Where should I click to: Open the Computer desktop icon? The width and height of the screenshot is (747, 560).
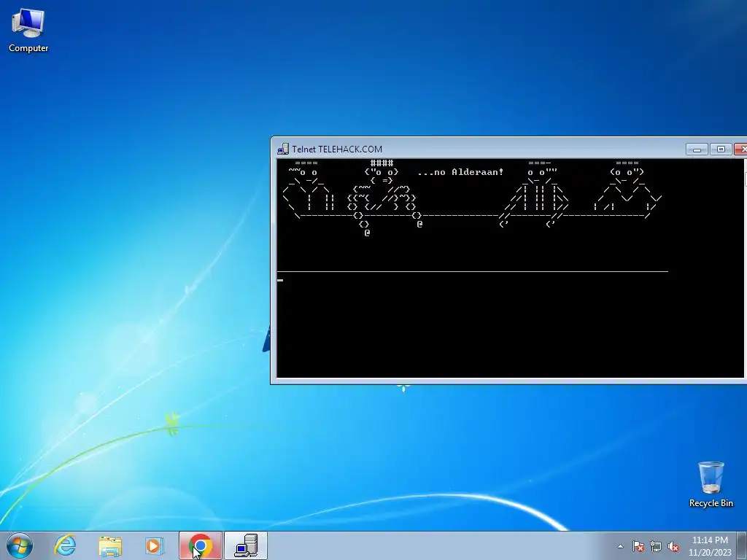pyautogui.click(x=28, y=30)
